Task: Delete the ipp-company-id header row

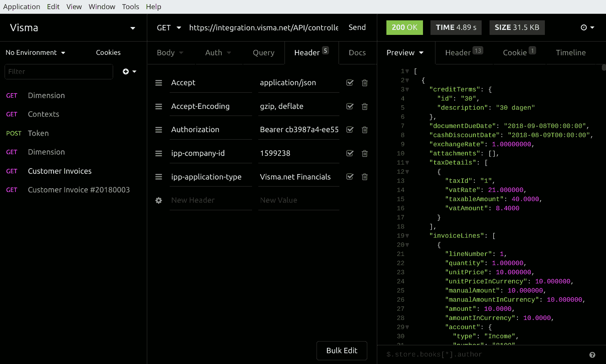Action: click(x=365, y=153)
